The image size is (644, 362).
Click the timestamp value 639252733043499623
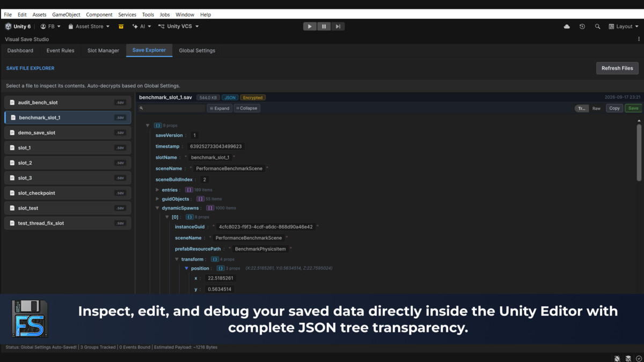(216, 146)
